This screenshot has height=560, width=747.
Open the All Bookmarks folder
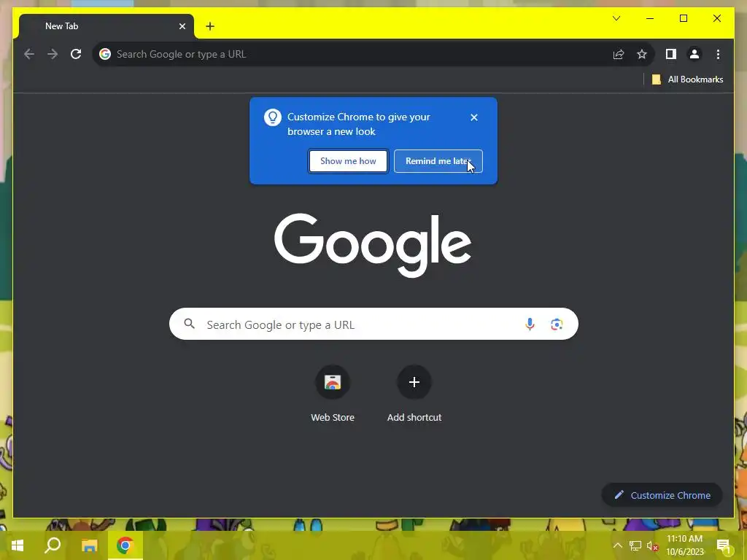(687, 79)
